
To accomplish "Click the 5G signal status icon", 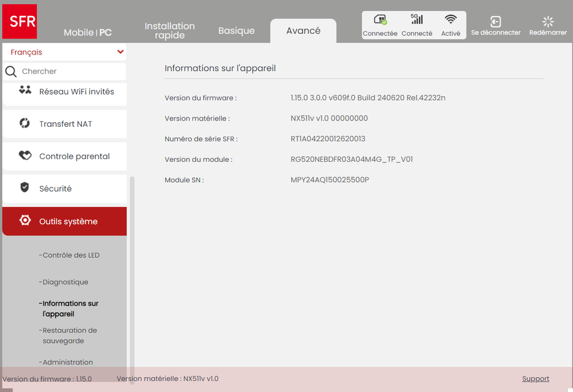I will click(417, 20).
